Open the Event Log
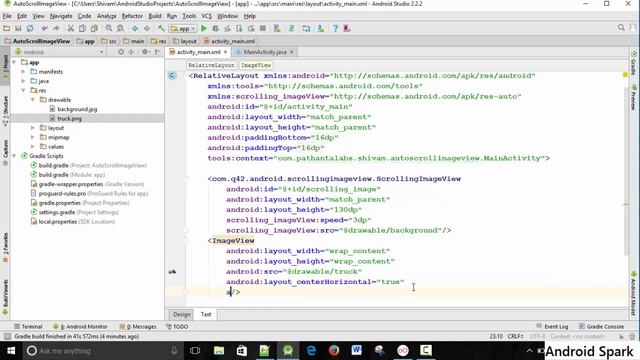 point(552,327)
